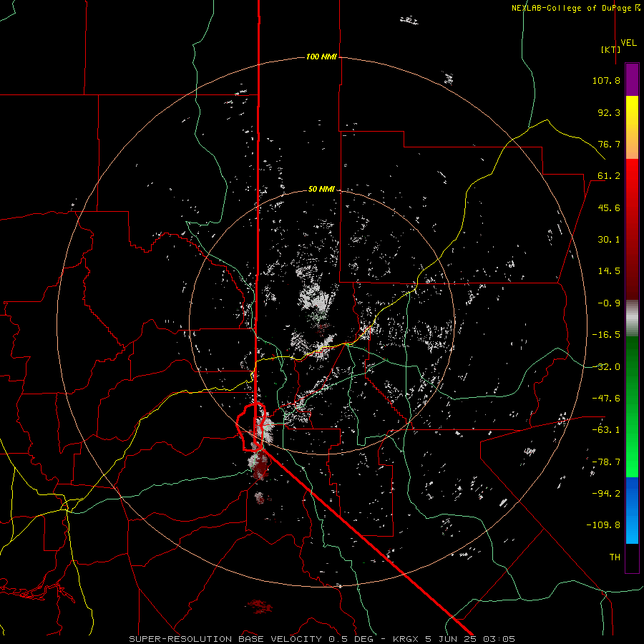Click the 50 NMI range ring label

click(321, 189)
